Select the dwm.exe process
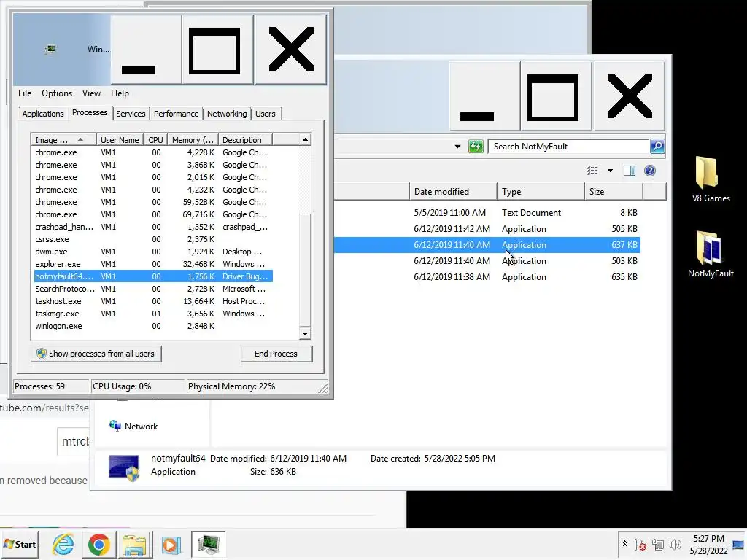 153,252
